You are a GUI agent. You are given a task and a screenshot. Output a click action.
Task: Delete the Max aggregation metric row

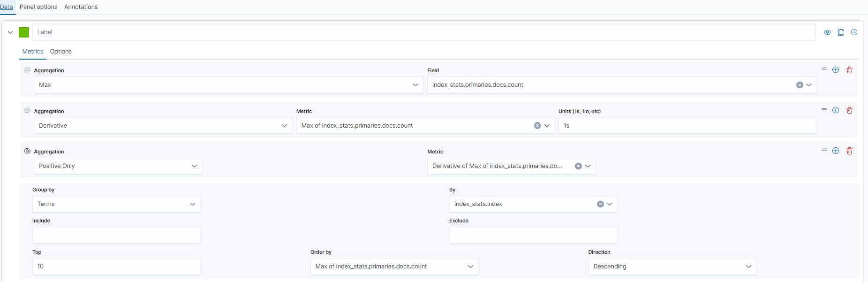[849, 70]
